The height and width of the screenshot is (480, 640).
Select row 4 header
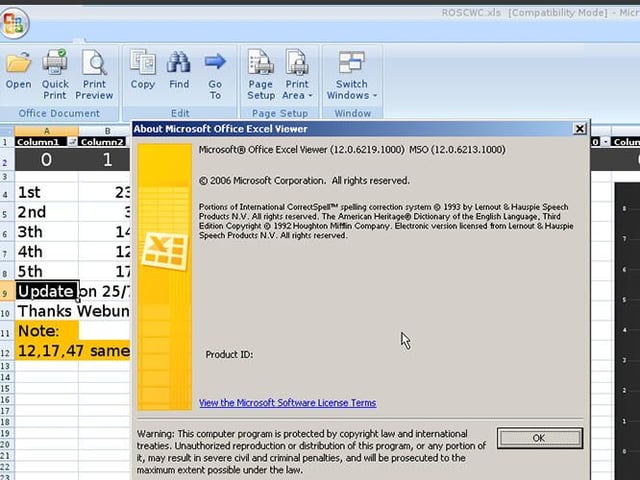point(6,193)
